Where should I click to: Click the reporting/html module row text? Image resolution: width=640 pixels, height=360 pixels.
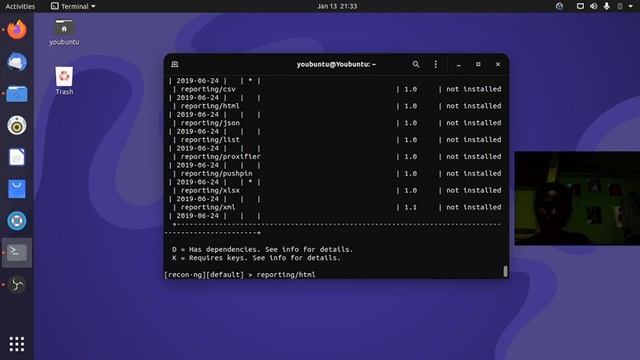point(210,106)
